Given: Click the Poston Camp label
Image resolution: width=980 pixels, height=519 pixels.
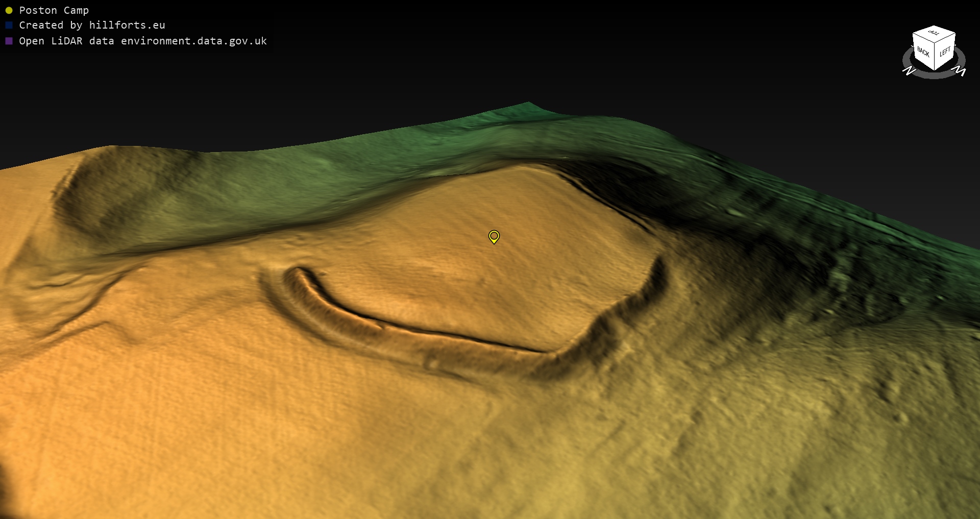Looking at the screenshot, I should (x=54, y=10).
